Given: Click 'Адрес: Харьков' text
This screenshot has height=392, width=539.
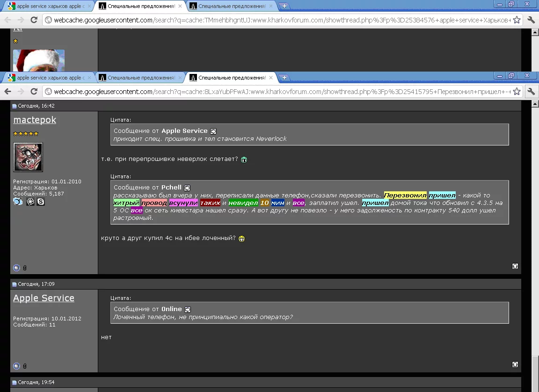Looking at the screenshot, I should pos(35,188).
